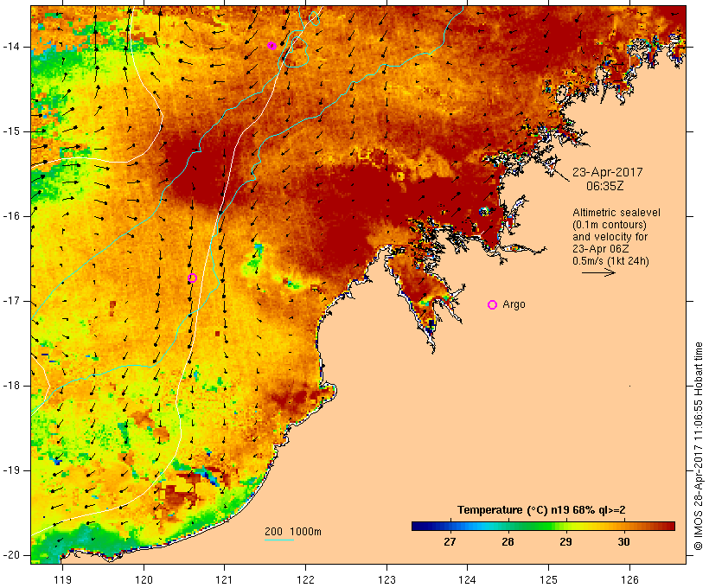Click the '122' longitude axis label
This screenshot has width=709, height=588.
[x=306, y=579]
